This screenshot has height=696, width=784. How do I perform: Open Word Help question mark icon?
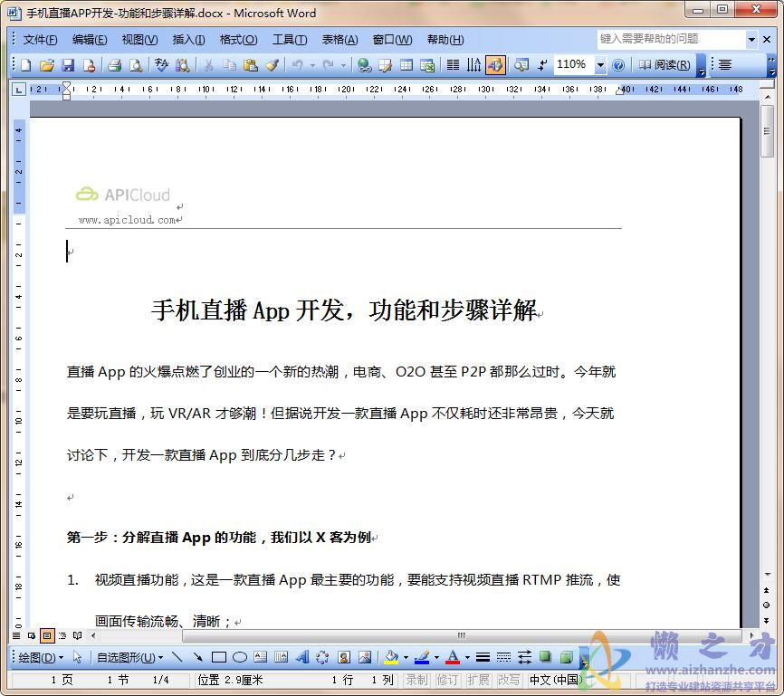point(618,65)
